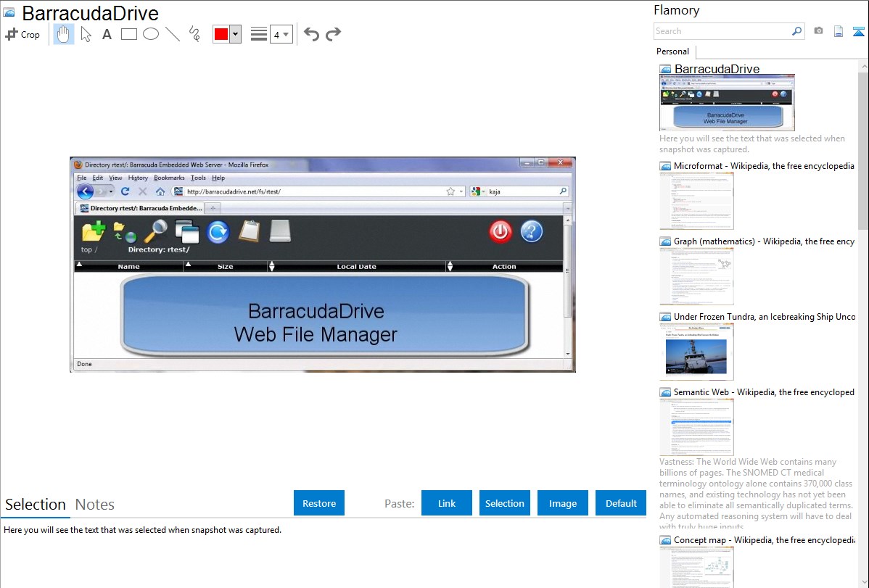Open the Tools menu in Firefox

[x=199, y=178]
